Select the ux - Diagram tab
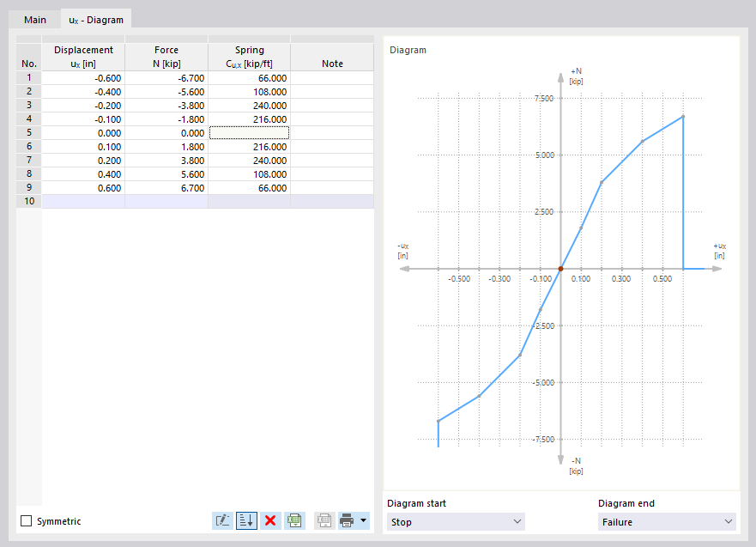The width and height of the screenshot is (756, 547). (96, 20)
